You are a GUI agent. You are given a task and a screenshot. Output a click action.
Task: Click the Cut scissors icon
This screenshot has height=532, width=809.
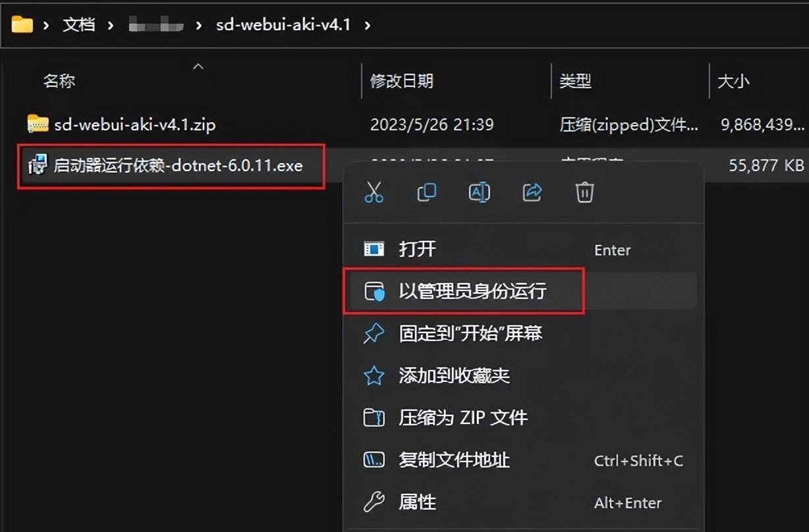pos(374,192)
